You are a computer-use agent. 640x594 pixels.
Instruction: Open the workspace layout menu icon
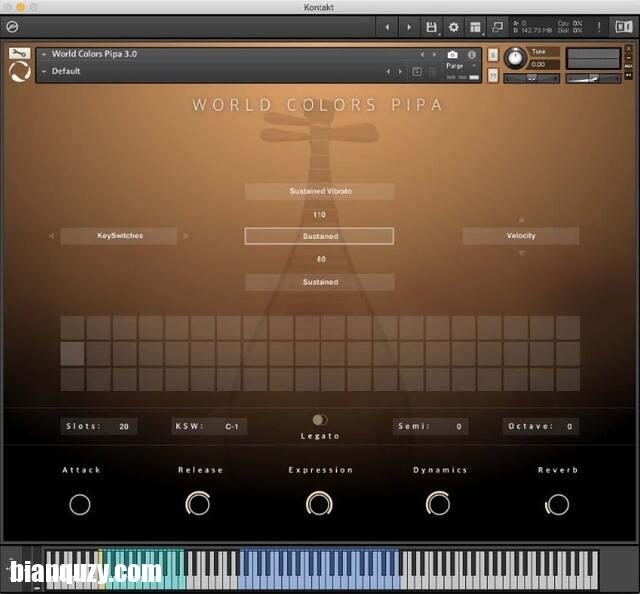475,27
